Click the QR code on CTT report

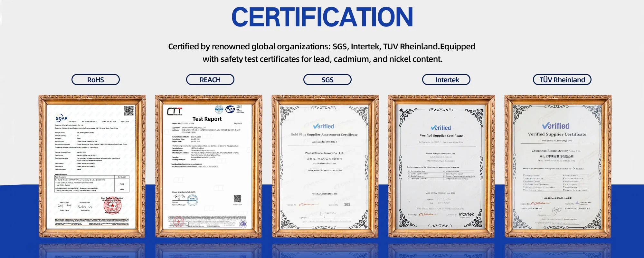[x=237, y=198]
